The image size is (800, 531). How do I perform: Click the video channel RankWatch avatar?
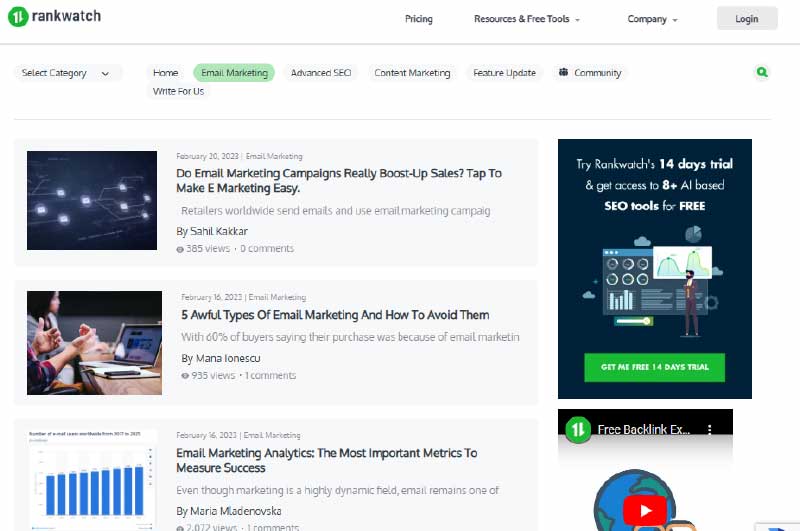click(x=578, y=429)
